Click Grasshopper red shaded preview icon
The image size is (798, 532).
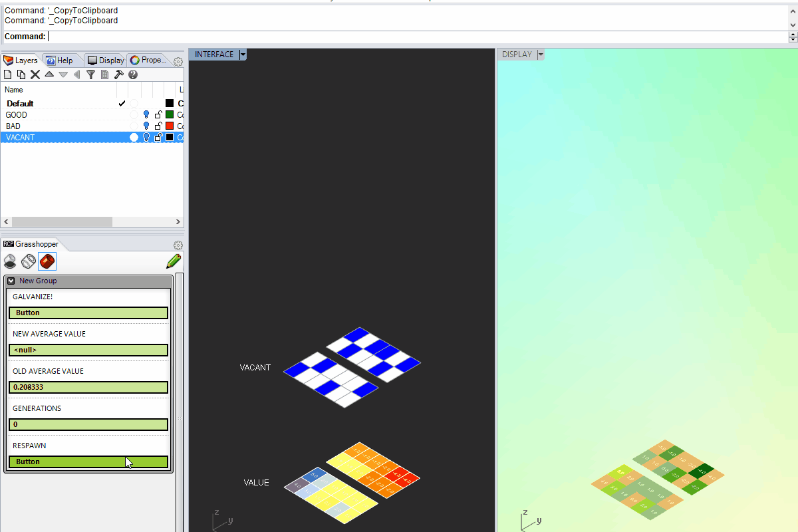click(47, 261)
